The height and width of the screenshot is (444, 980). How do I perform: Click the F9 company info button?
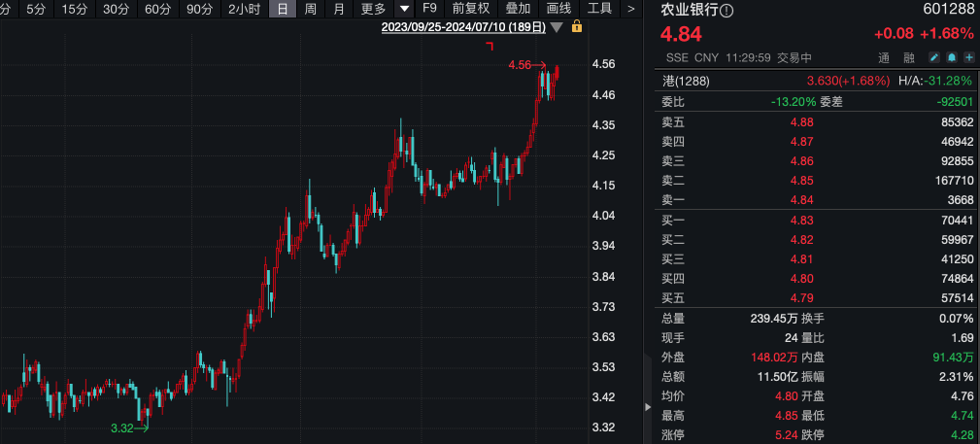pyautogui.click(x=430, y=9)
